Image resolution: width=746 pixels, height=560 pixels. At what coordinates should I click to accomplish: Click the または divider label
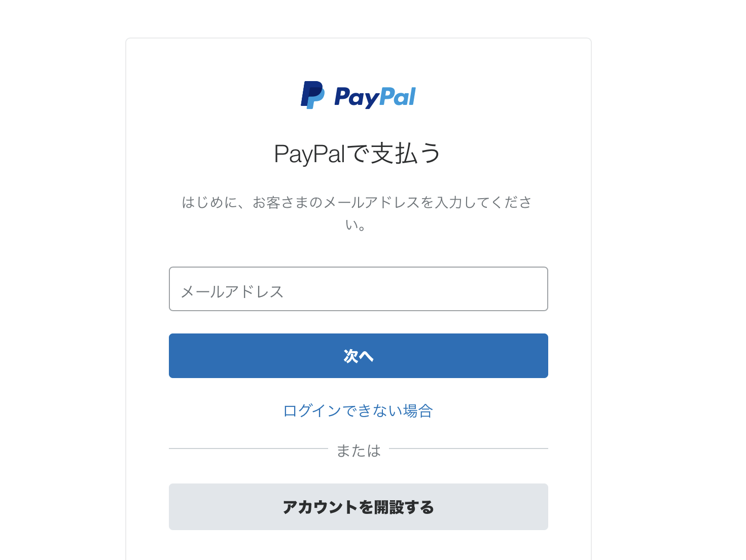coord(359,451)
